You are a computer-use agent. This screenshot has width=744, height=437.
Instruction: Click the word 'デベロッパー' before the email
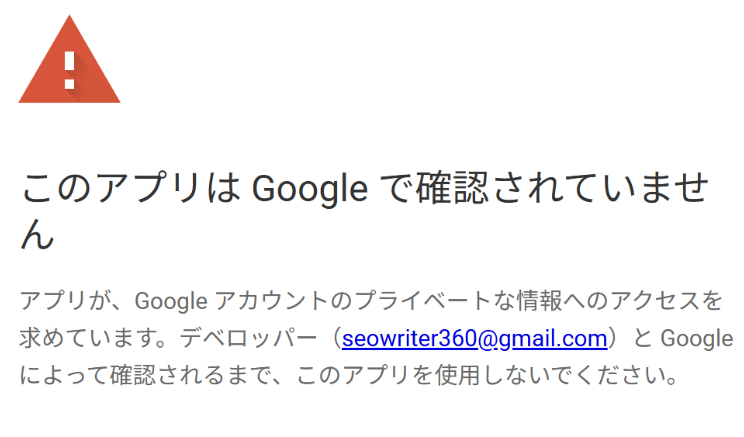[248, 338]
